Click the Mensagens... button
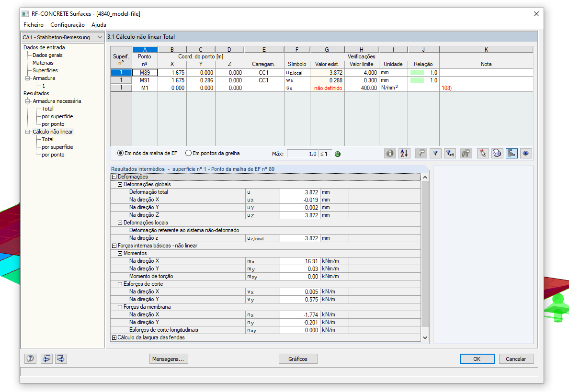The width and height of the screenshot is (569, 392). pyautogui.click(x=169, y=358)
